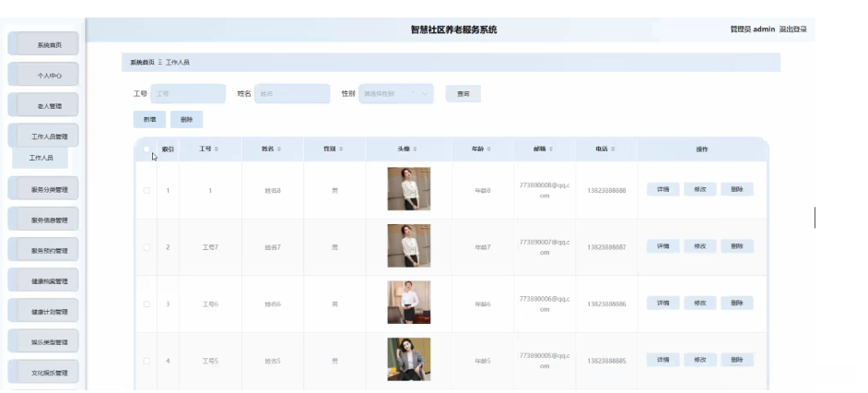Click the 新增 add button
868x393 pixels.
149,119
